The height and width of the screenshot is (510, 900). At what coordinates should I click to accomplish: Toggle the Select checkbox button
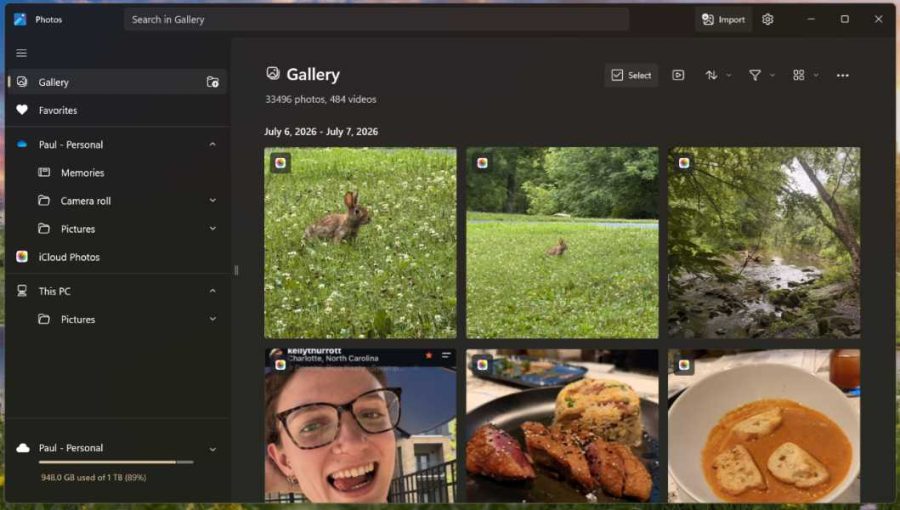pos(631,75)
